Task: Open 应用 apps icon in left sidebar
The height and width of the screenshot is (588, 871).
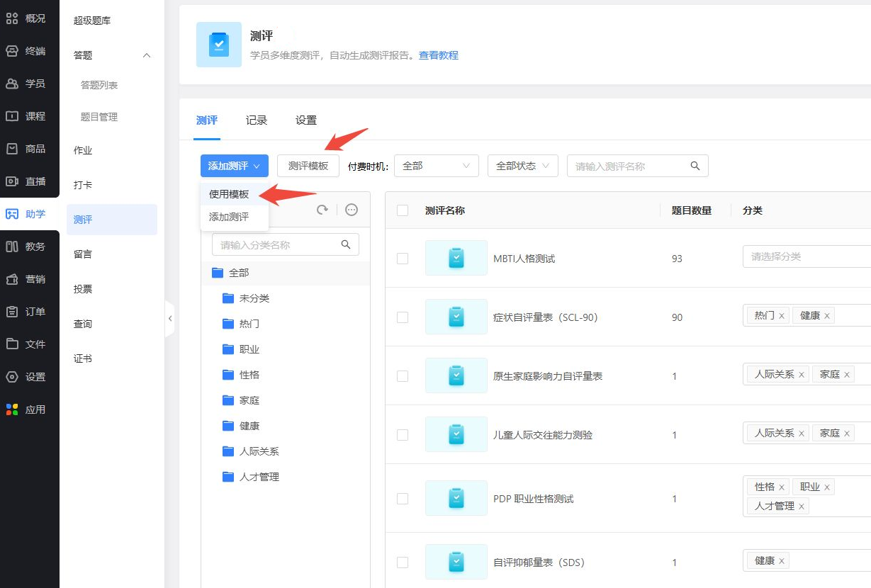Action: tap(12, 409)
